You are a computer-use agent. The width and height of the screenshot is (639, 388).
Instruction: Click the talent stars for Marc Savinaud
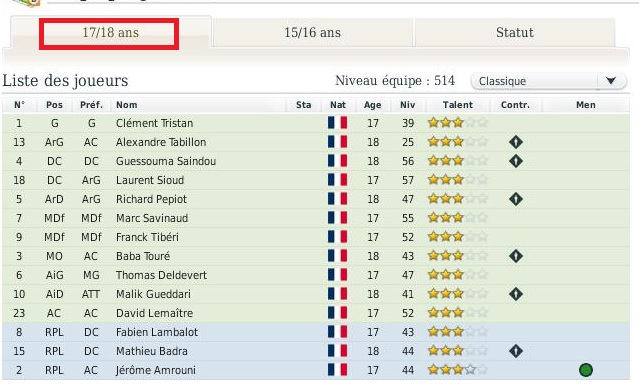point(458,218)
